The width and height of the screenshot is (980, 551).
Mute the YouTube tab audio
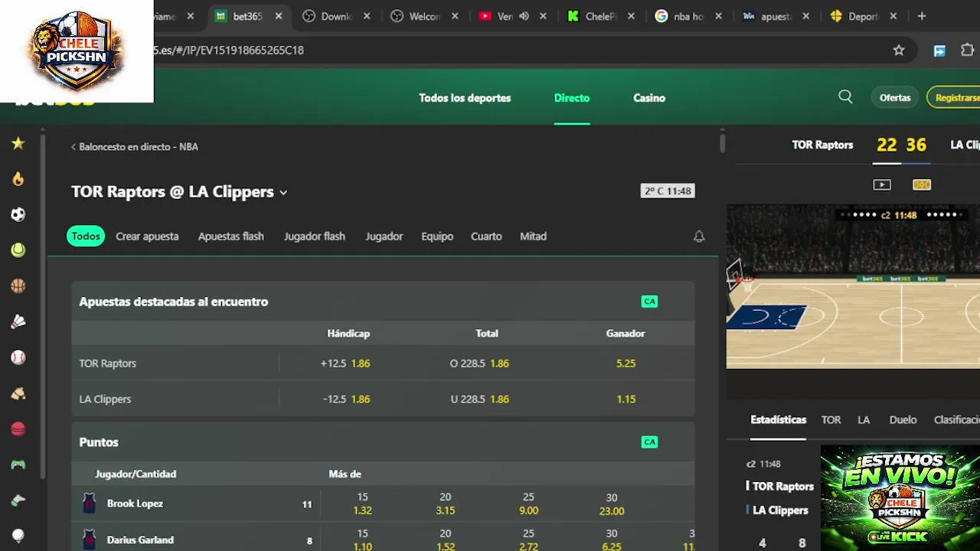click(524, 16)
